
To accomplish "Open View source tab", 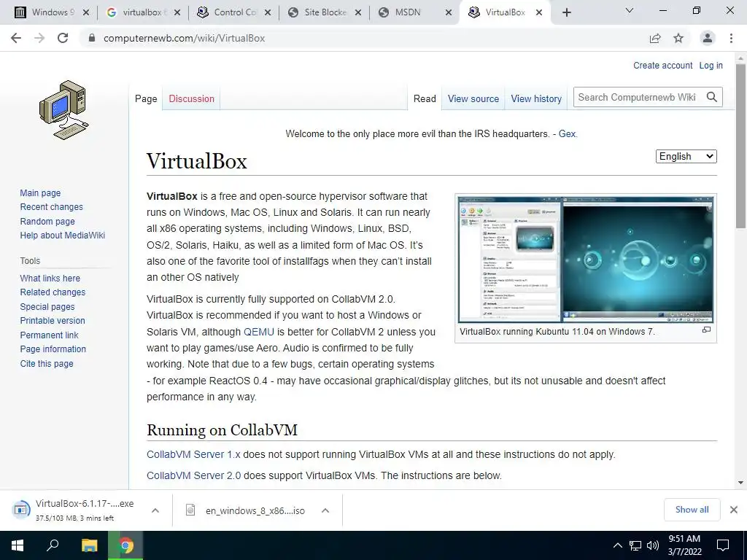I will tap(473, 98).
